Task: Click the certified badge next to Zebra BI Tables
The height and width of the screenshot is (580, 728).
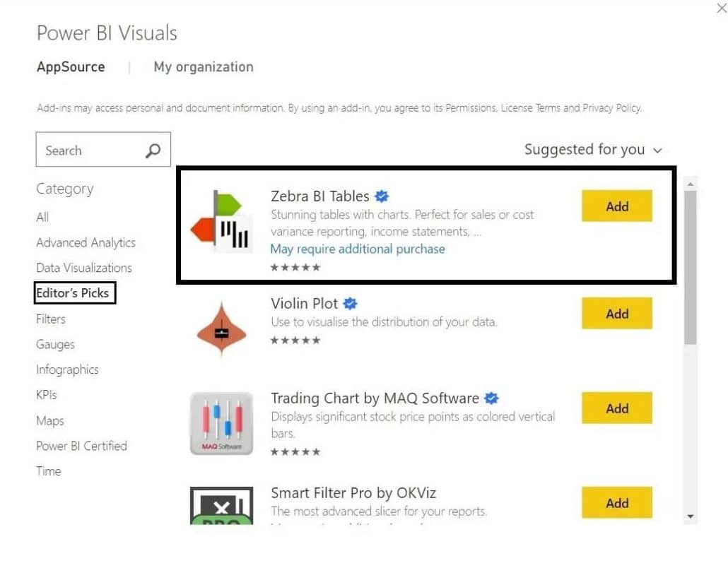Action: pos(382,196)
